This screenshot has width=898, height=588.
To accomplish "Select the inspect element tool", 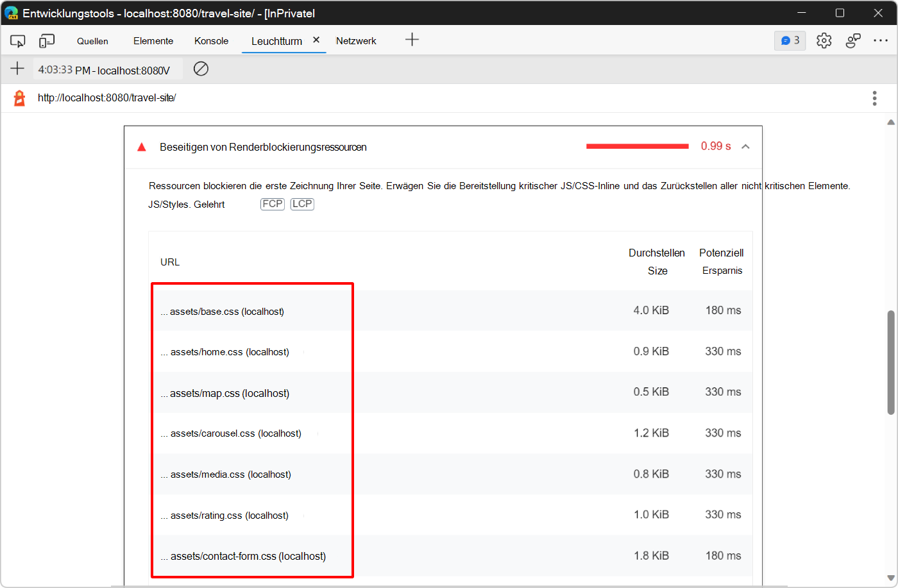I will (x=17, y=40).
